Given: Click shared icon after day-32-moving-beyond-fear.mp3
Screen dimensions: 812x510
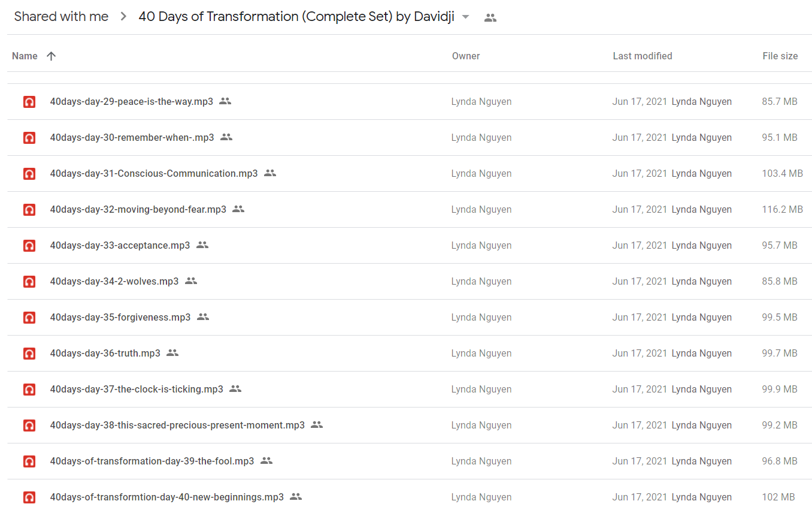Looking at the screenshot, I should (x=238, y=209).
